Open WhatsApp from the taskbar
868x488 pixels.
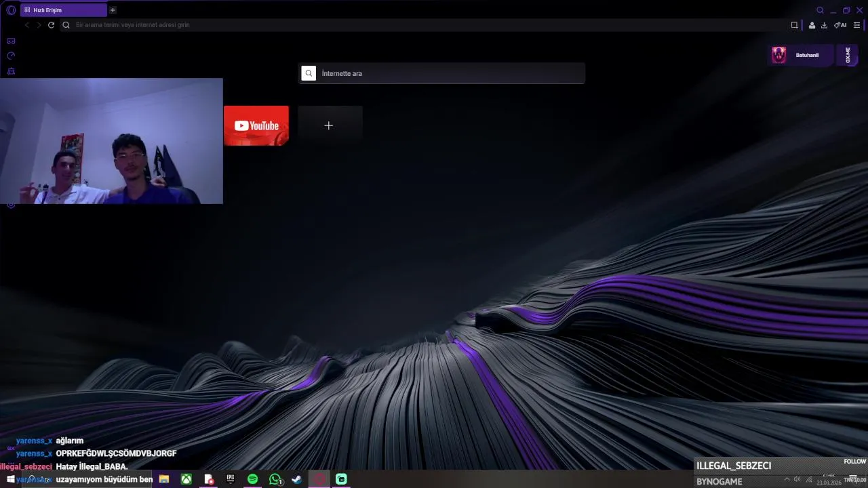[x=275, y=479]
